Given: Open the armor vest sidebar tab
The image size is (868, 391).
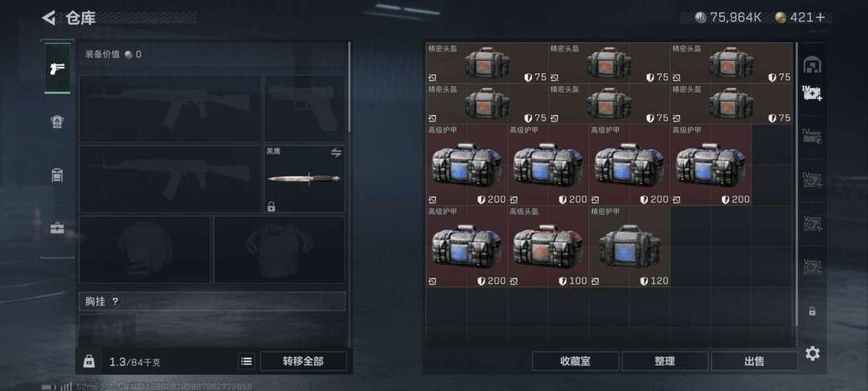Looking at the screenshot, I should point(57,121).
